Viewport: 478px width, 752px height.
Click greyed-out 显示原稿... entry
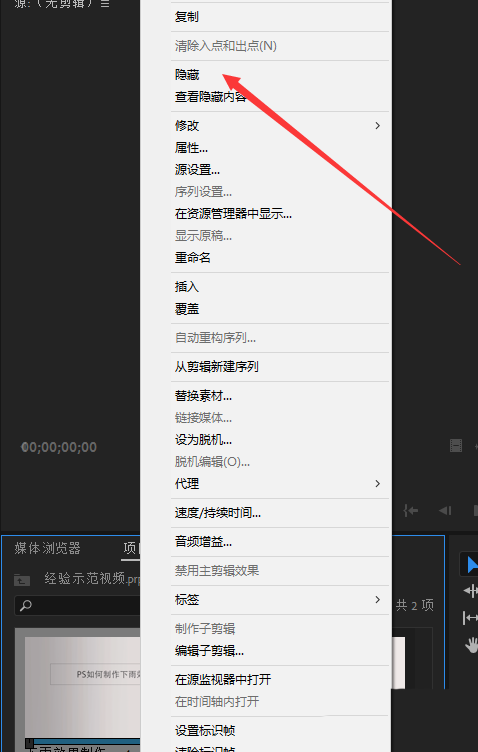(203, 236)
